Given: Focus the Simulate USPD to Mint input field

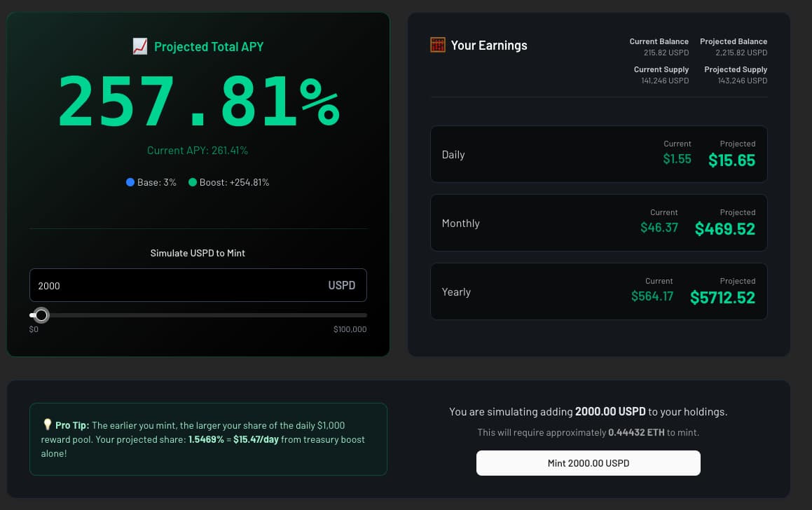Looking at the screenshot, I should pos(175,285).
